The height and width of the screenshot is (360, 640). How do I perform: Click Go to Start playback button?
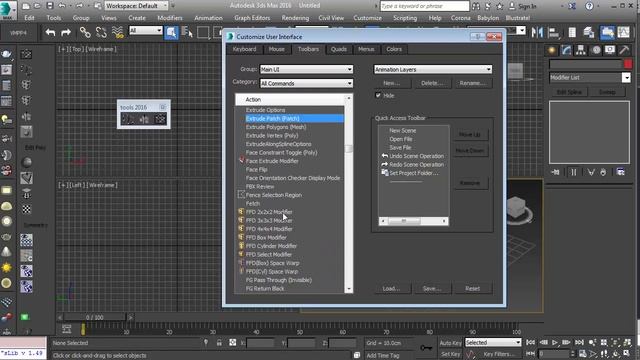[x=530, y=342]
